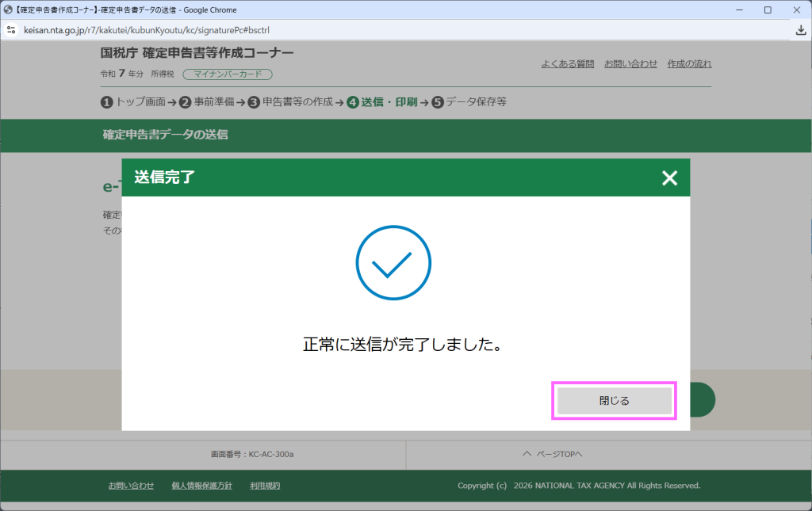812x511 pixels.
Task: Click the globe icon in the title bar
Action: coord(8,10)
